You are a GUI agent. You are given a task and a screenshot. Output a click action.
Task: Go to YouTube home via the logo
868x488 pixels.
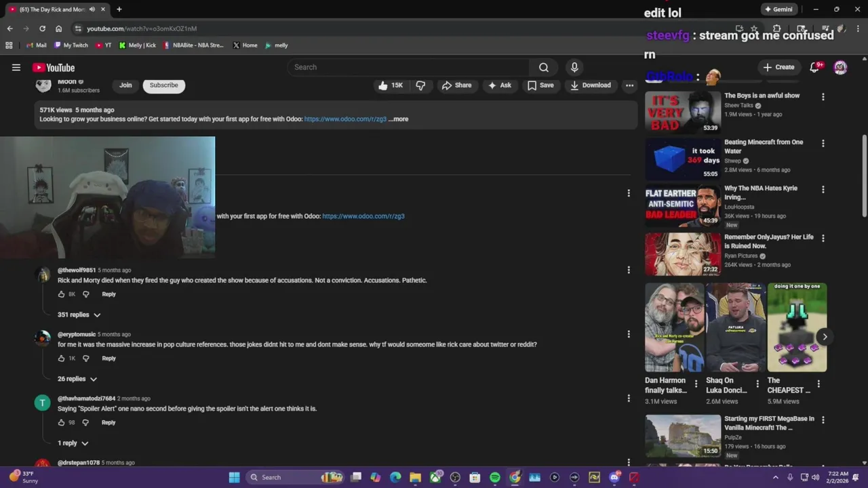(x=54, y=67)
